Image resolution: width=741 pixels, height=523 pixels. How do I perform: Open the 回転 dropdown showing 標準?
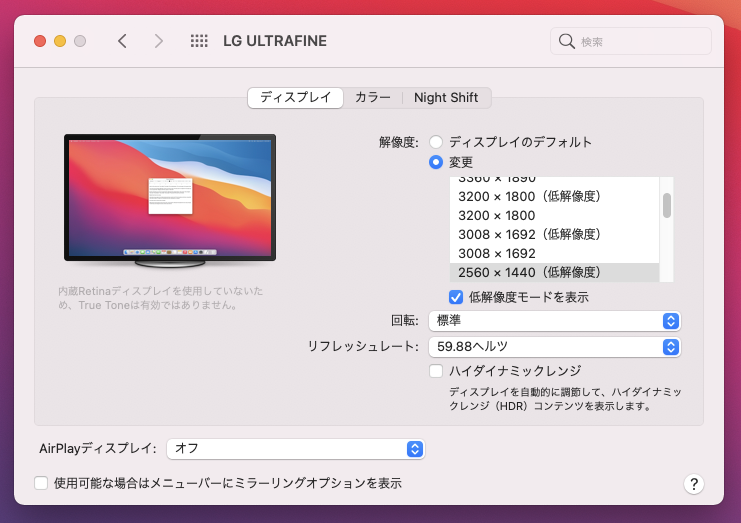point(554,321)
